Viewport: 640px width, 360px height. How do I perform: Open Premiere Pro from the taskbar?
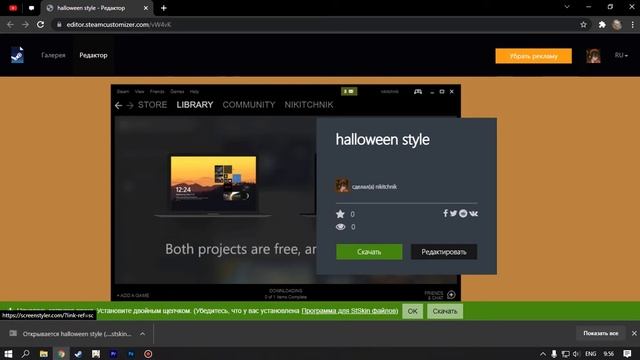tap(113, 353)
